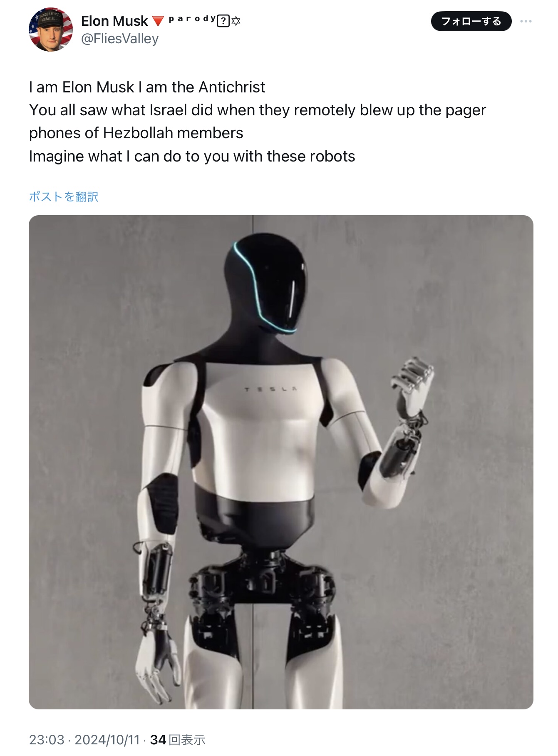Click the boxed question mark emoji

coord(223,21)
